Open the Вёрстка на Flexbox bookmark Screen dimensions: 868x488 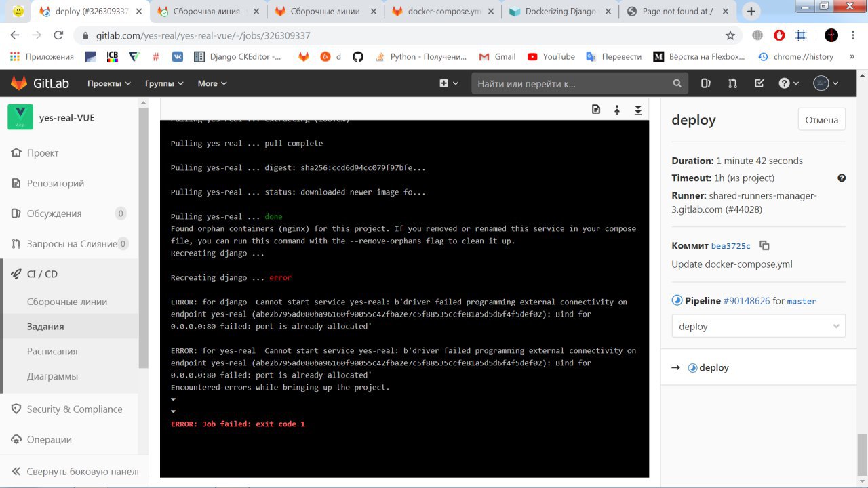[699, 57]
